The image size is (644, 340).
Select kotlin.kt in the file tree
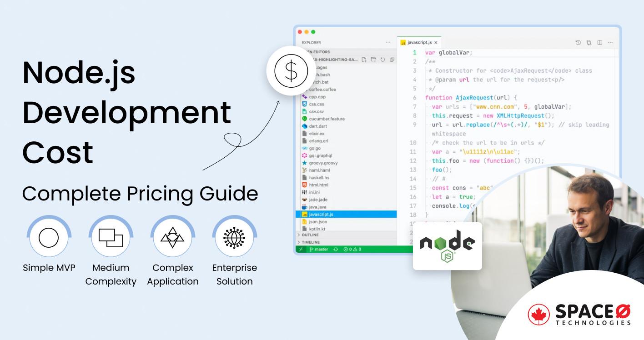click(318, 228)
